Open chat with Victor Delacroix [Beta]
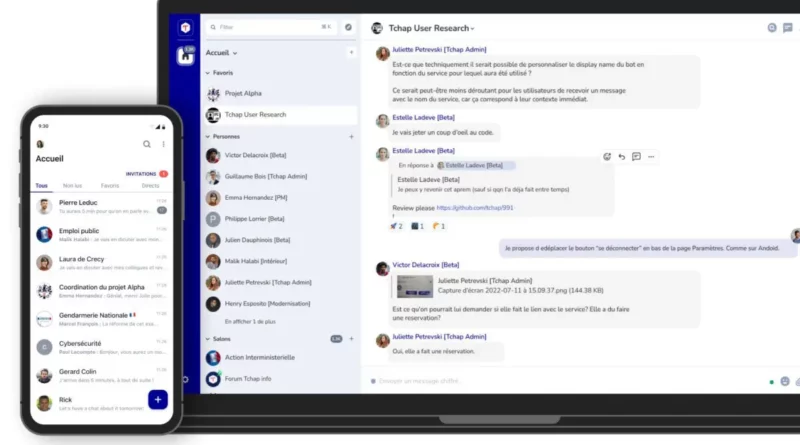Image resolution: width=800 pixels, height=445 pixels. (x=280, y=155)
